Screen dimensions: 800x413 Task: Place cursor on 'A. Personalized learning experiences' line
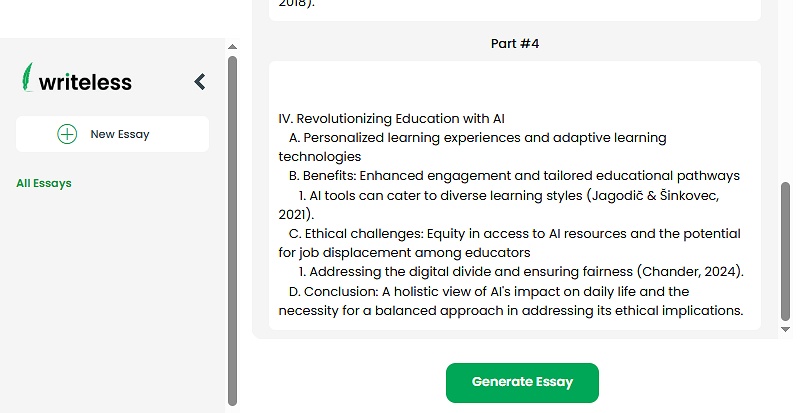tap(484, 138)
